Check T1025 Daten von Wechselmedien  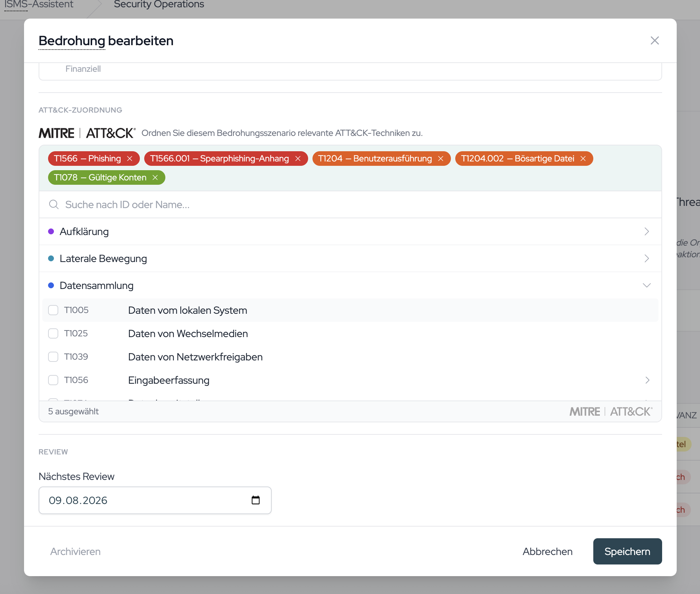click(53, 333)
